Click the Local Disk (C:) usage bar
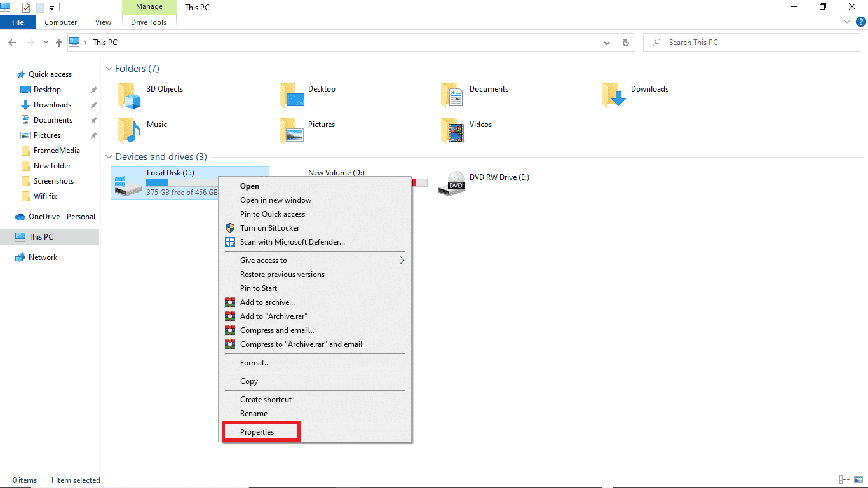 click(x=182, y=183)
